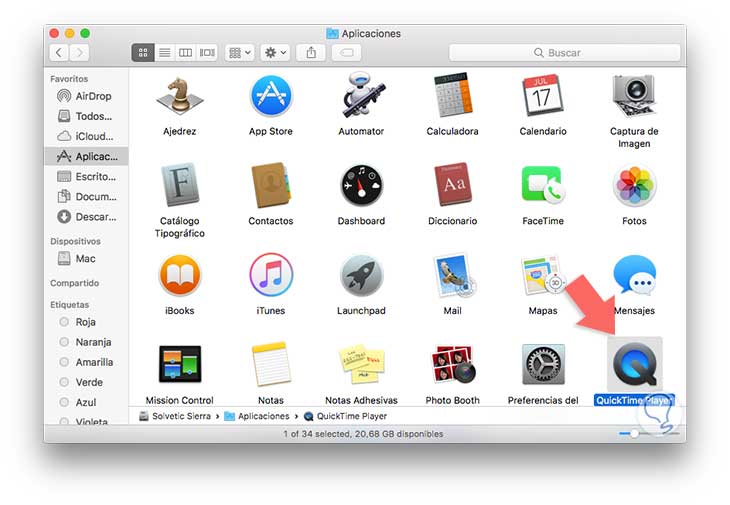Select the Mapas app icon
This screenshot has width=730, height=505.
[x=543, y=276]
